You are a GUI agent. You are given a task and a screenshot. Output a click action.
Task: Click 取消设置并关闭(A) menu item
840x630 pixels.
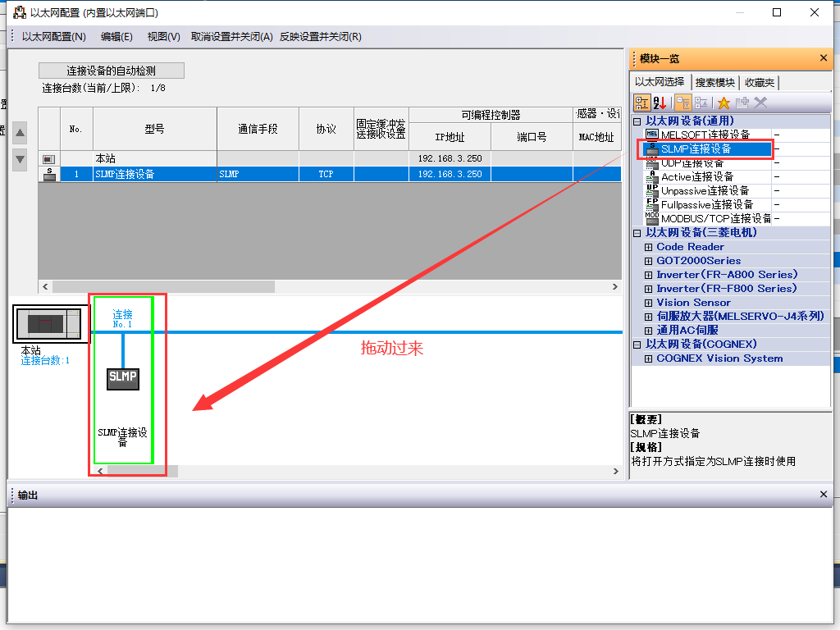click(231, 36)
